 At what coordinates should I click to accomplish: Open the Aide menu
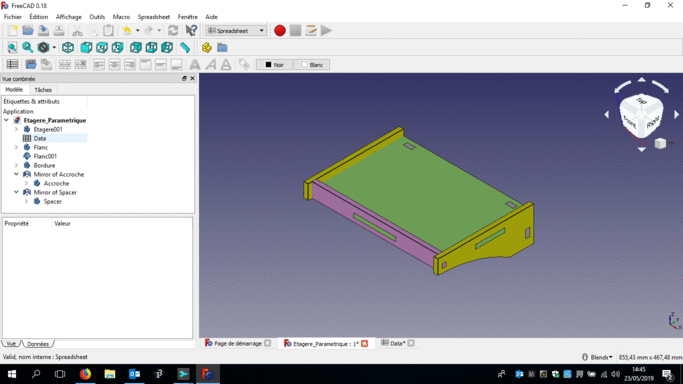point(211,17)
